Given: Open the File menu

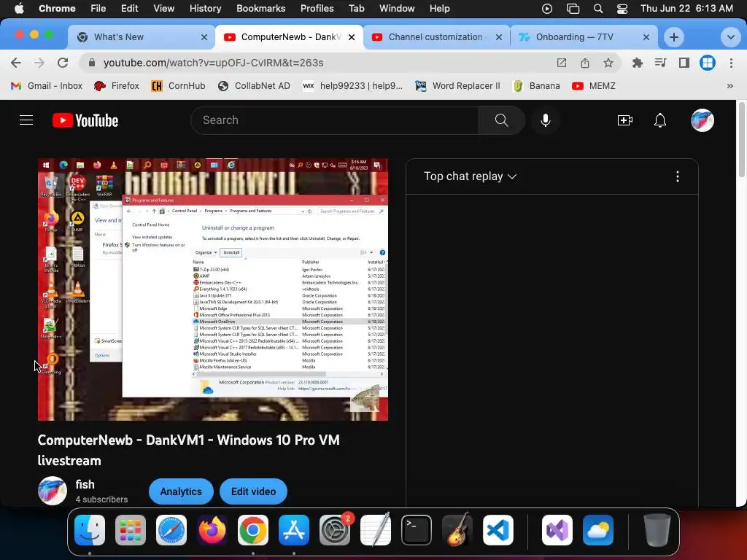Looking at the screenshot, I should click(98, 9).
